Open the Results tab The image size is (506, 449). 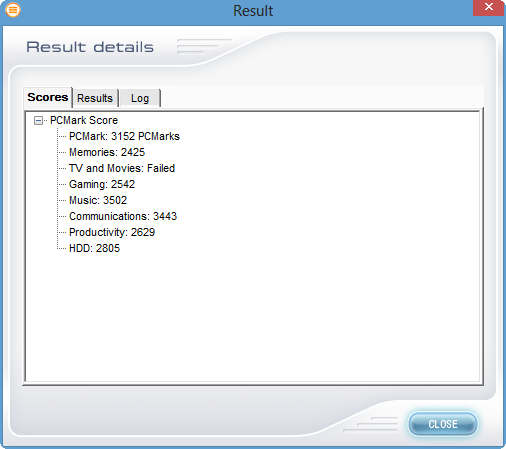pyautogui.click(x=95, y=98)
